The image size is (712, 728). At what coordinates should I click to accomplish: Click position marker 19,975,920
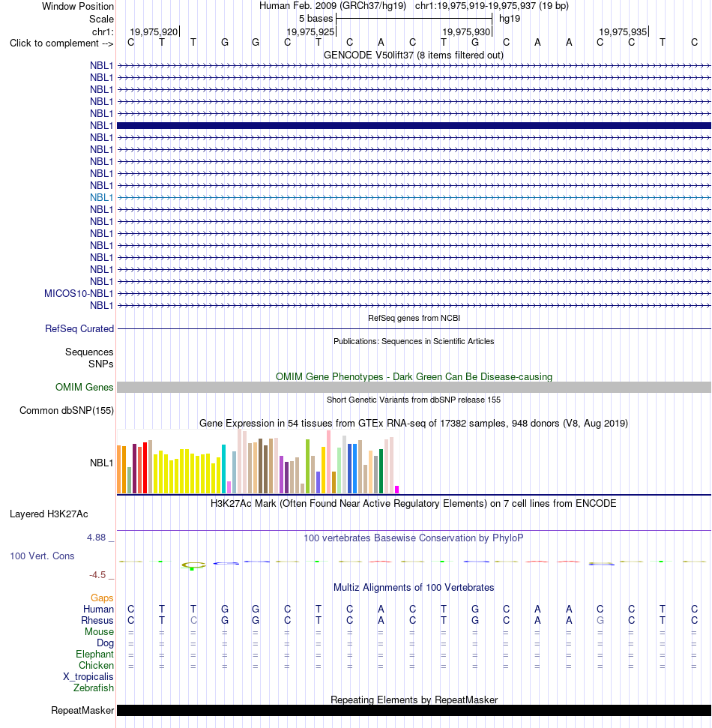click(154, 31)
